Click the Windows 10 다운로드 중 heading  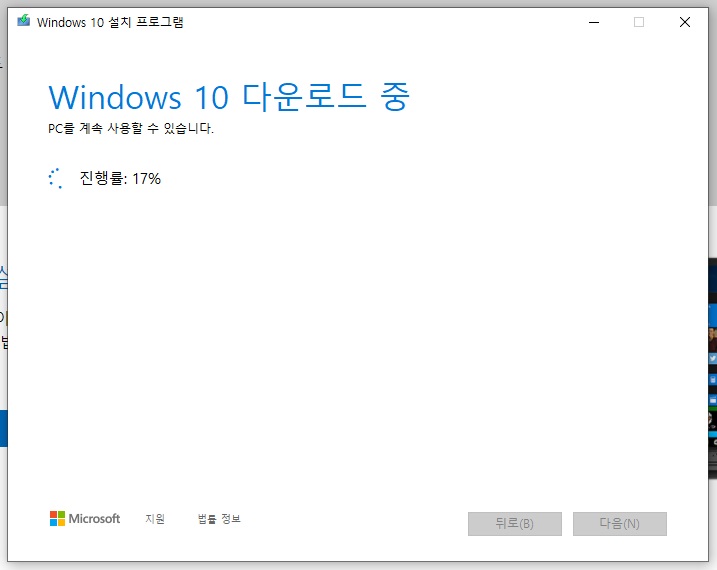[229, 97]
